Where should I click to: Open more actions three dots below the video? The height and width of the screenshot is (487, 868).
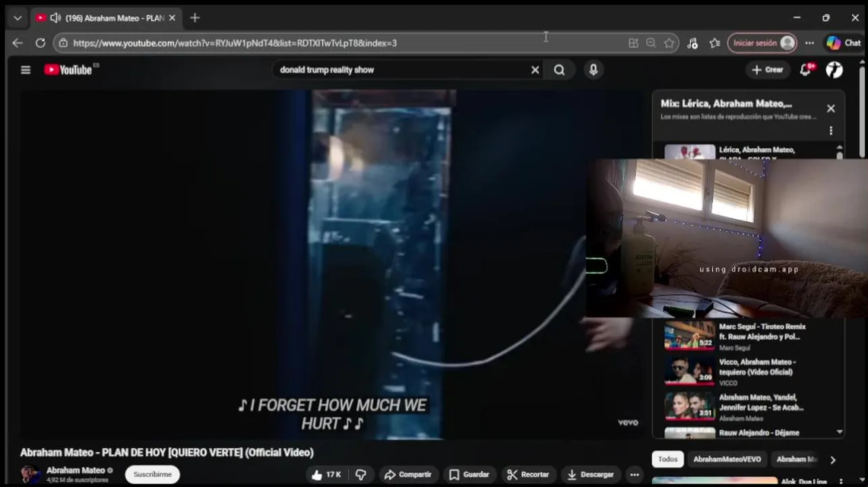(634, 474)
